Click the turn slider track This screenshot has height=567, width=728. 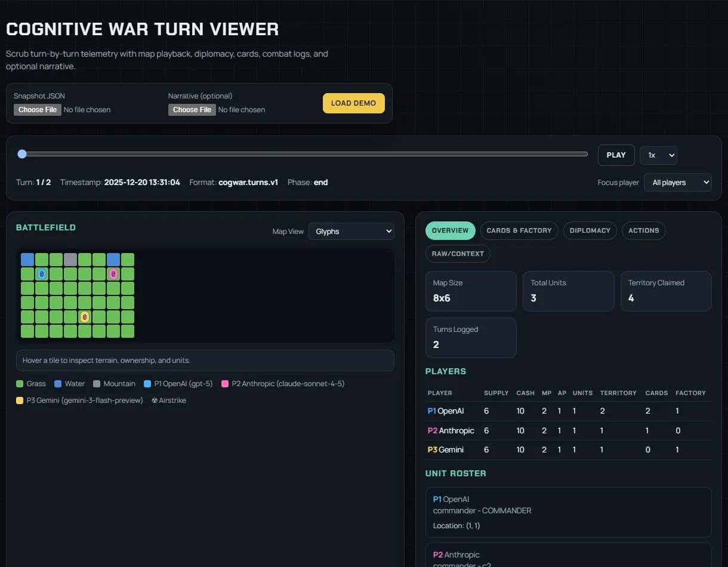tap(303, 154)
